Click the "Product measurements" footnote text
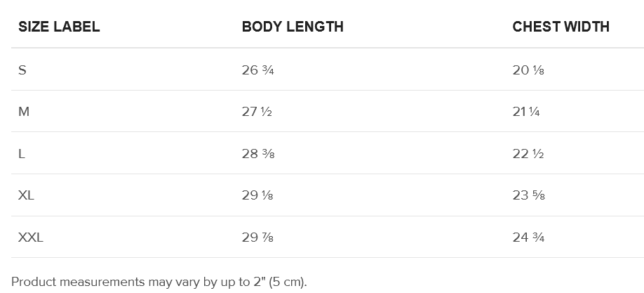Screen dimensions: 644x293 (70, 281)
